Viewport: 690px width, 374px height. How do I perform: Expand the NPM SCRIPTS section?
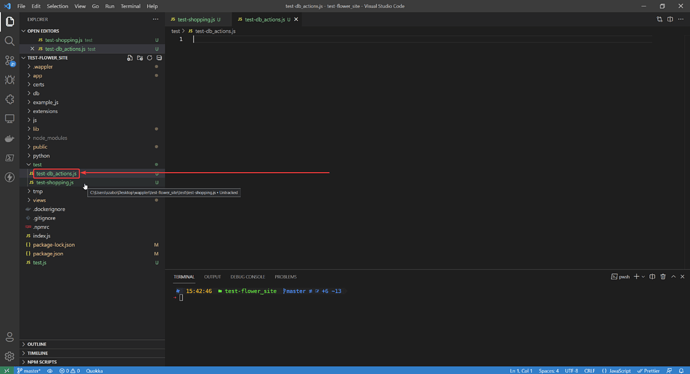[x=42, y=362]
